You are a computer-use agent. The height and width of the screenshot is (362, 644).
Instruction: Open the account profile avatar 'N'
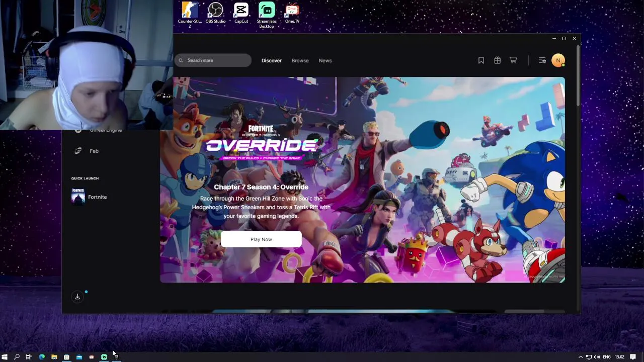[558, 60]
